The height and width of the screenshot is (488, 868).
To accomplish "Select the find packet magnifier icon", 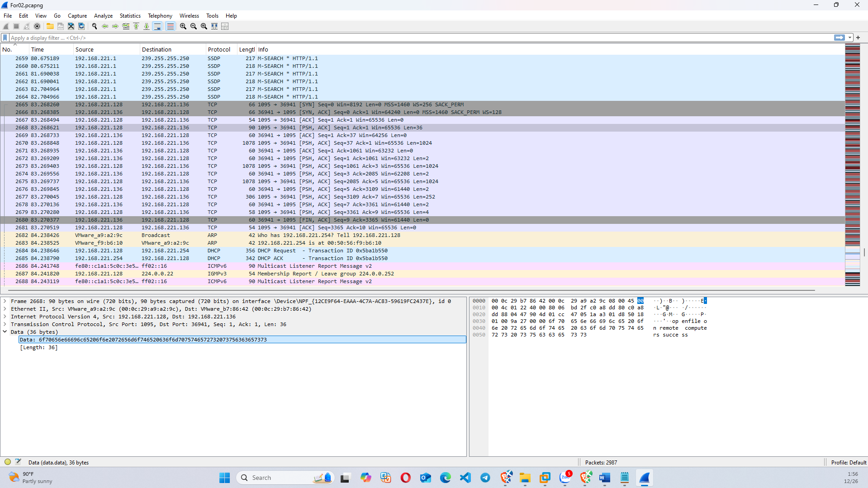I will [x=95, y=26].
